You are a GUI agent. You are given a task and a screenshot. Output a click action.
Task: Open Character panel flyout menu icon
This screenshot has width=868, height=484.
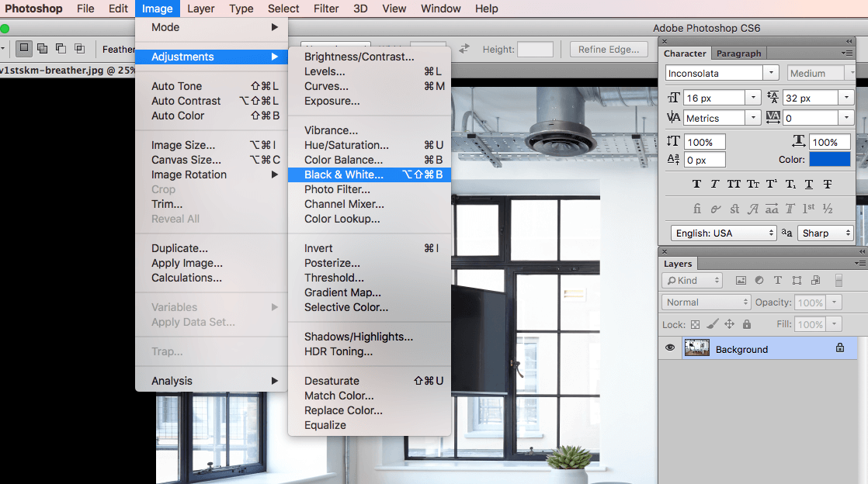tap(846, 53)
